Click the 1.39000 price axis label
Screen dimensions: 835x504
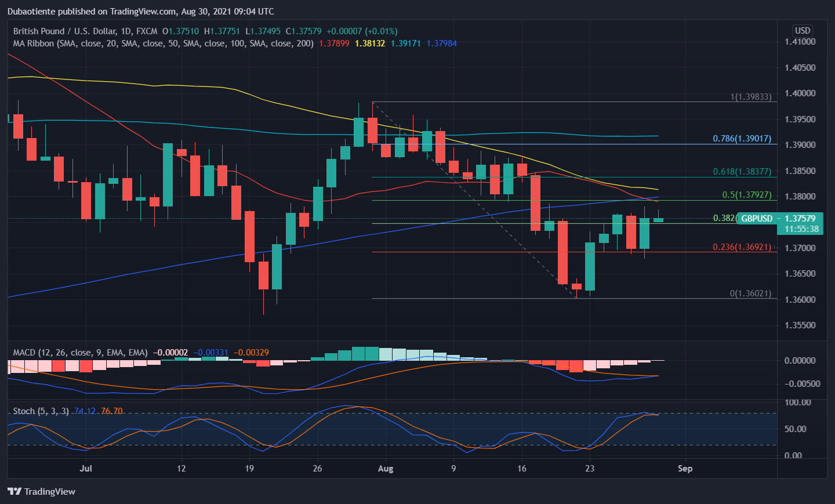pyautogui.click(x=800, y=145)
